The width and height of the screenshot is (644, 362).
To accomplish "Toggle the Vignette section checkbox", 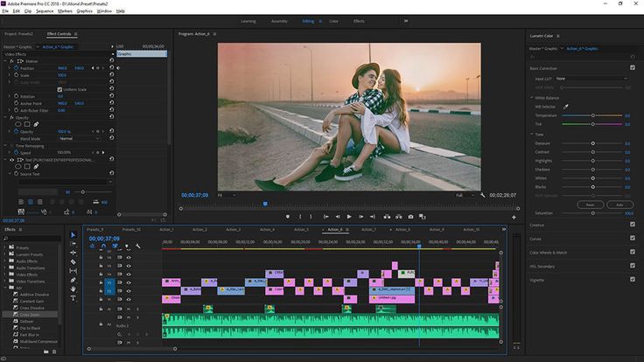I will coord(633,280).
